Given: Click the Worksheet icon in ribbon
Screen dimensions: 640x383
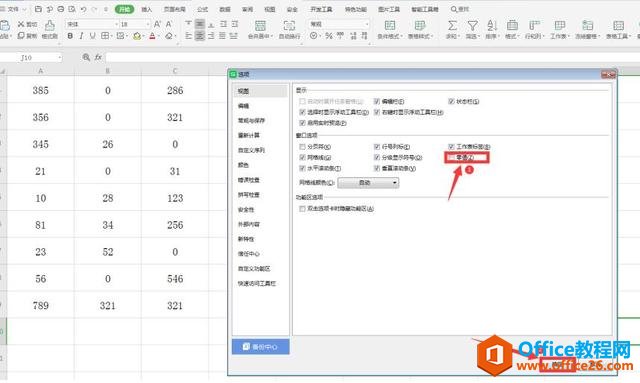Looking at the screenshot, I should 560,26.
